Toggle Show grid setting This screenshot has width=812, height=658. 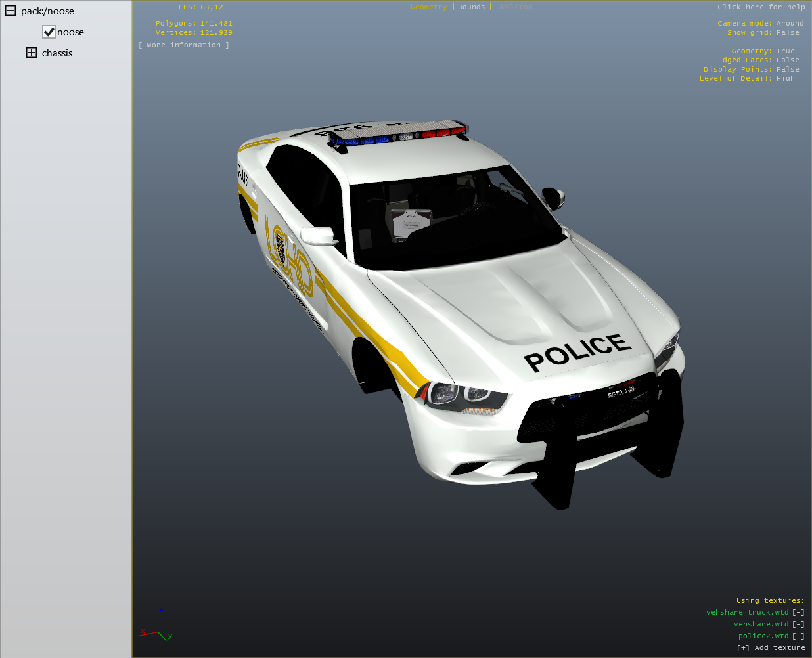click(788, 33)
